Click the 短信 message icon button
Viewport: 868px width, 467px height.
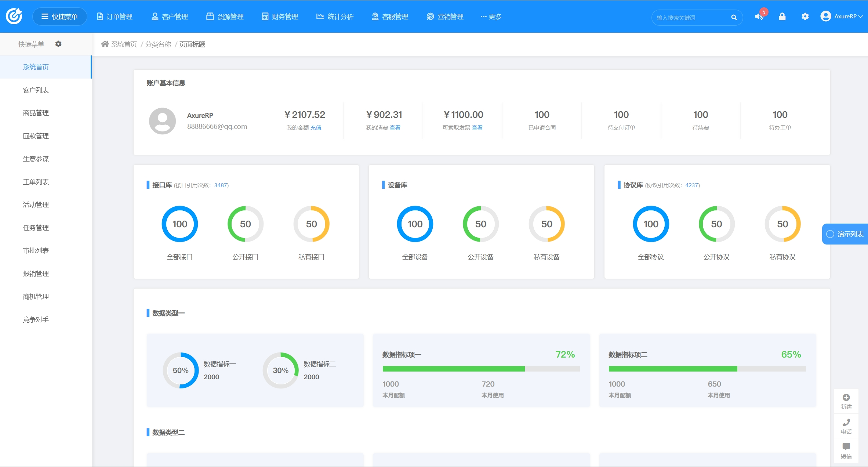point(846,451)
